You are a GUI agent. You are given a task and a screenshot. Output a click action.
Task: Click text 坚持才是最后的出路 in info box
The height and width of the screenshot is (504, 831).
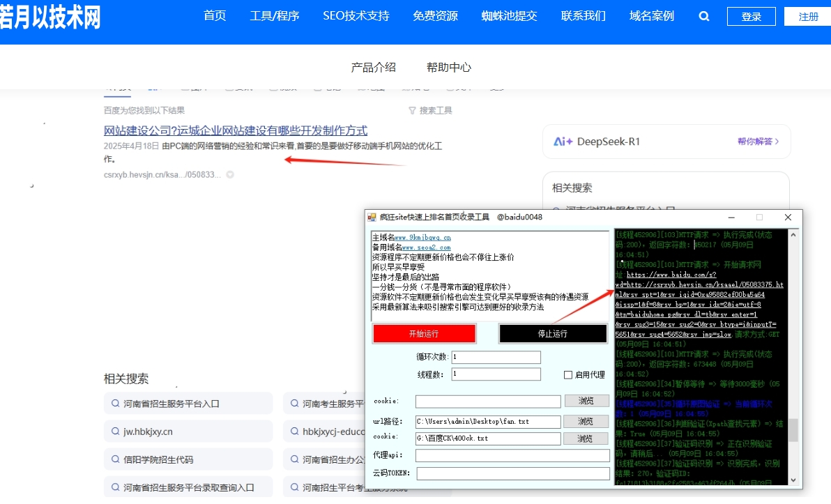(406, 277)
